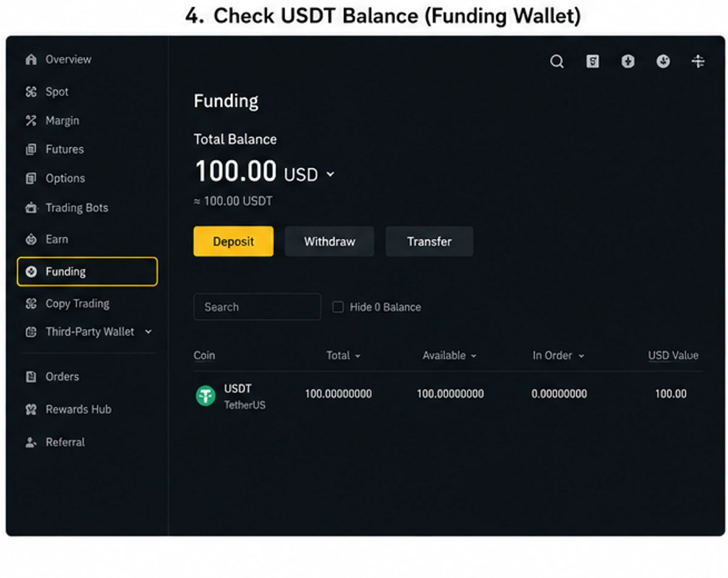Viewport: 728px width, 578px height.
Task: Click the search magnifier icon in top bar
Action: coord(557,61)
